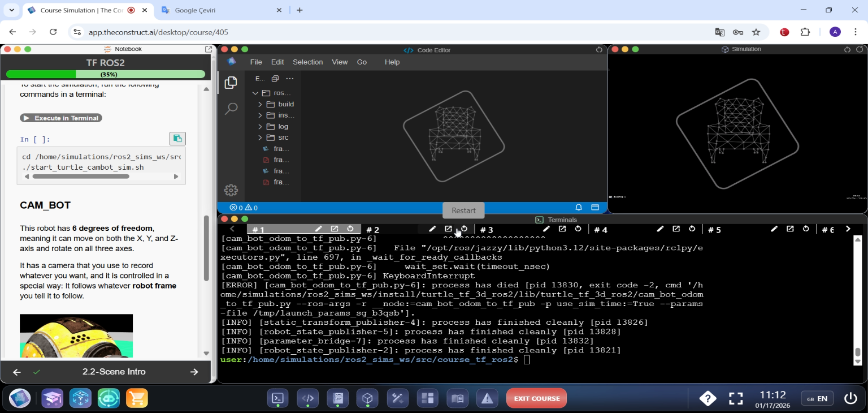Image resolution: width=868 pixels, height=413 pixels.
Task: Collapse the root ros folder
Action: 255,93
